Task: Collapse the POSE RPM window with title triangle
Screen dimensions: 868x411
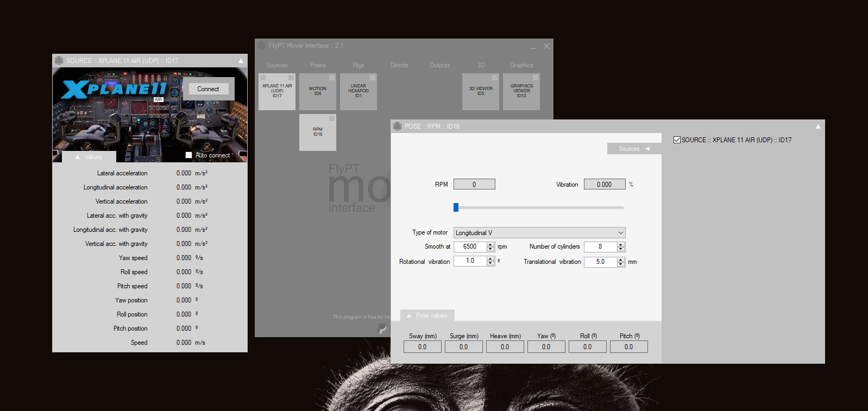Action: tap(818, 127)
